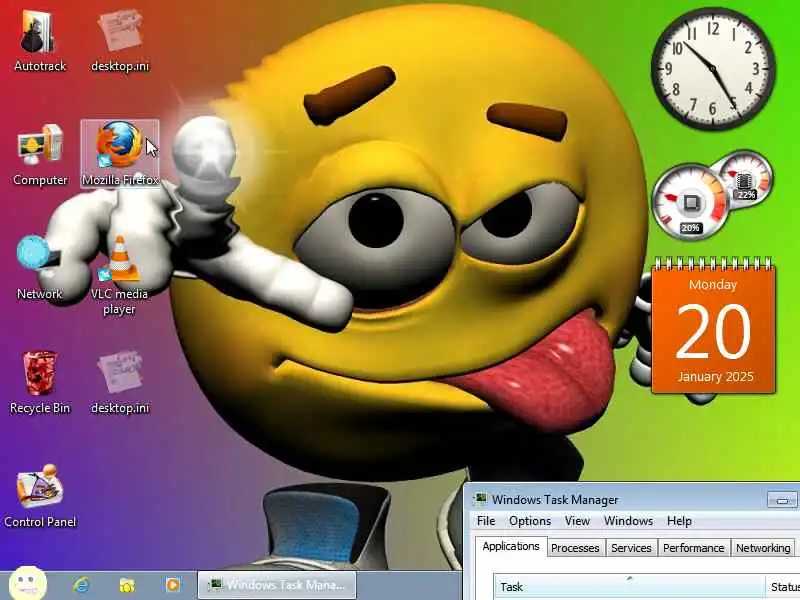Open the Autotrack desktop icon
This screenshot has height=600, width=800.
click(40, 41)
